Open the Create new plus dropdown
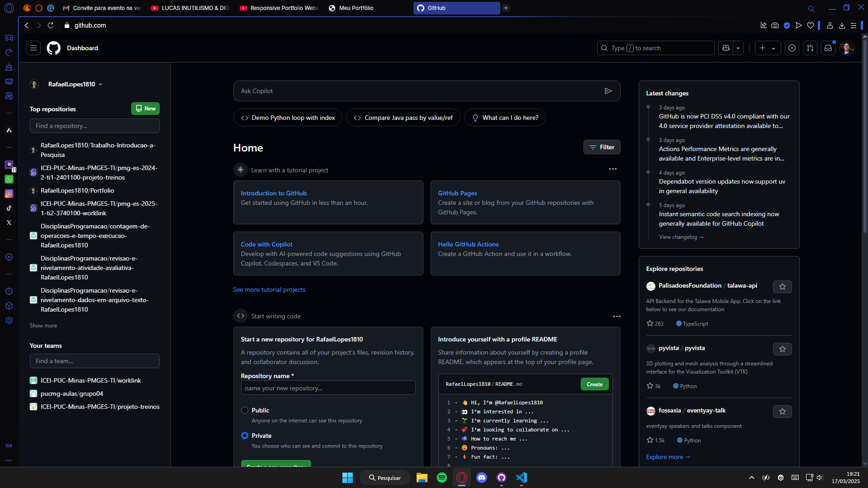This screenshot has width=868, height=488. click(768, 48)
